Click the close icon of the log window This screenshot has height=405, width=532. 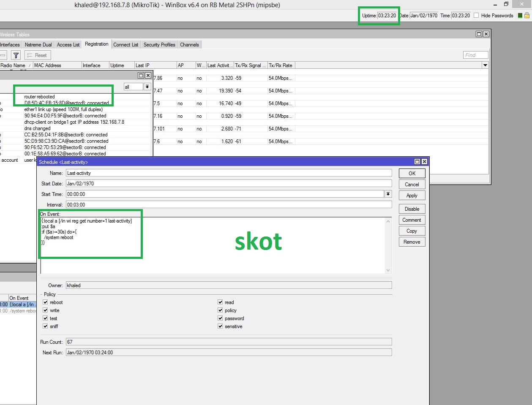(x=148, y=75)
